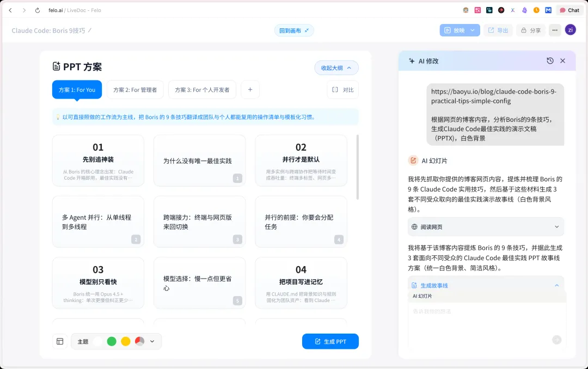Screen dimensions: 588x369
Task: Add new plan with plus button
Action: pyautogui.click(x=250, y=90)
